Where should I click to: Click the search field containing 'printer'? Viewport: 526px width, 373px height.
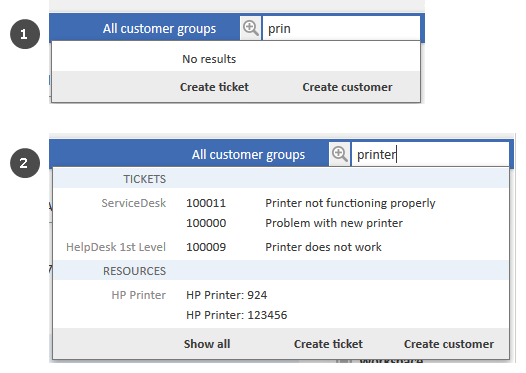click(x=430, y=154)
